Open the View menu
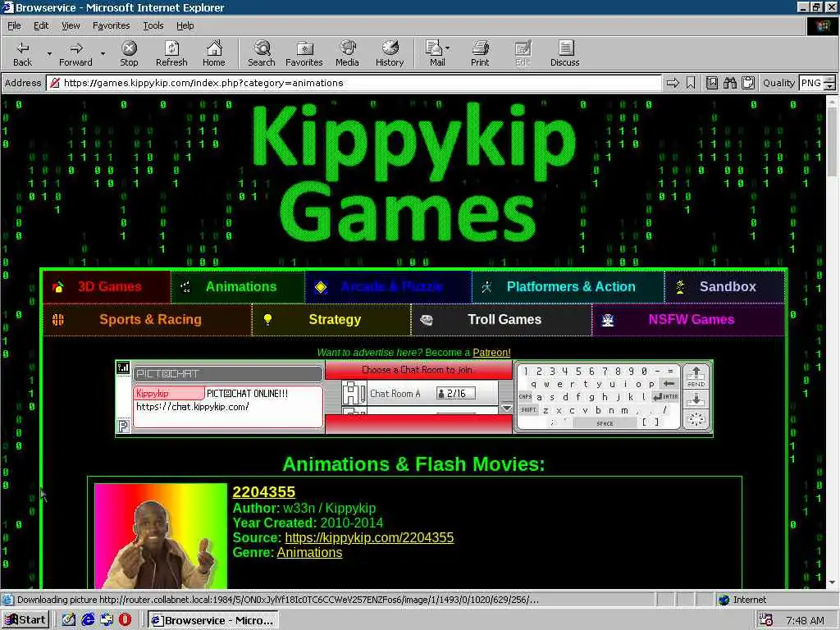The image size is (840, 630). 71,25
